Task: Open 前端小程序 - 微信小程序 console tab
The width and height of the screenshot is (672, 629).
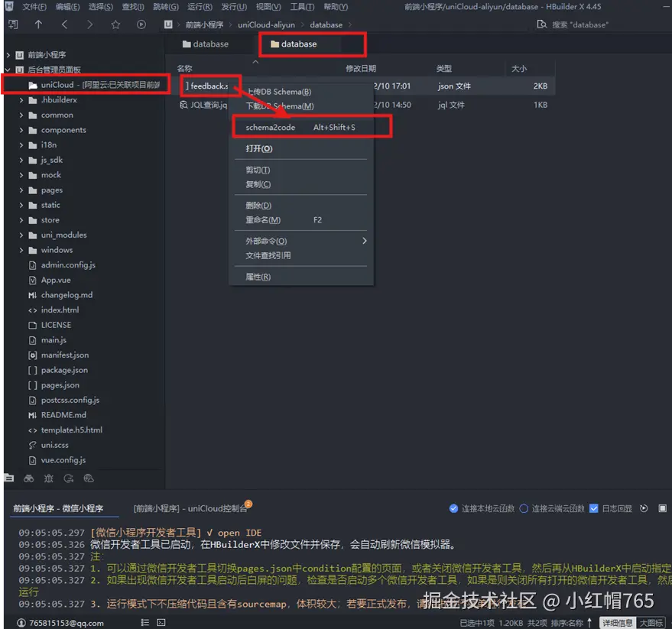Action: click(x=58, y=508)
